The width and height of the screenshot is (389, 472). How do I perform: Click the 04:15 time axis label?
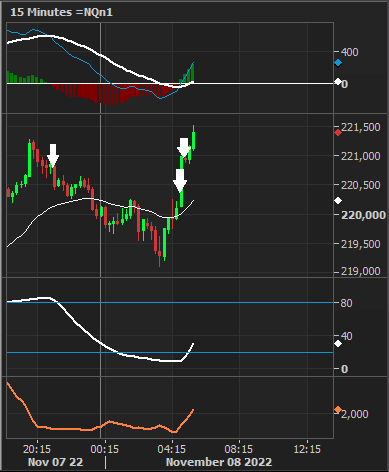tap(172, 449)
